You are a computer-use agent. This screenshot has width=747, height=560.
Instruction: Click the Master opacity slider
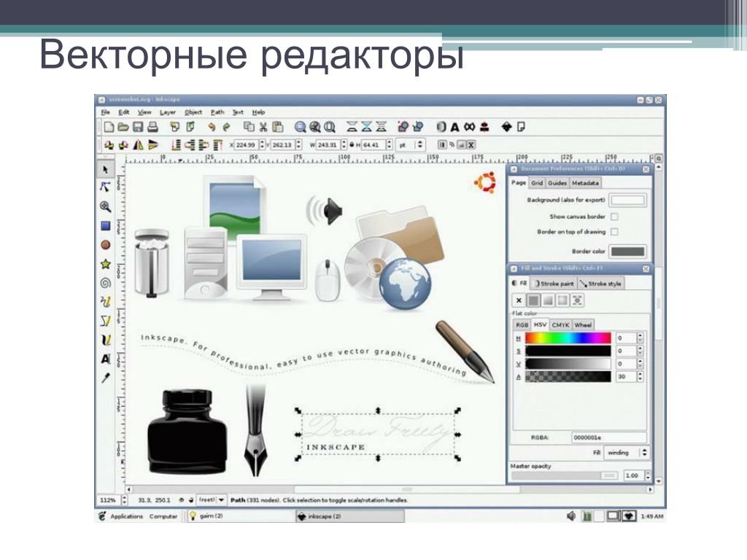coord(564,475)
